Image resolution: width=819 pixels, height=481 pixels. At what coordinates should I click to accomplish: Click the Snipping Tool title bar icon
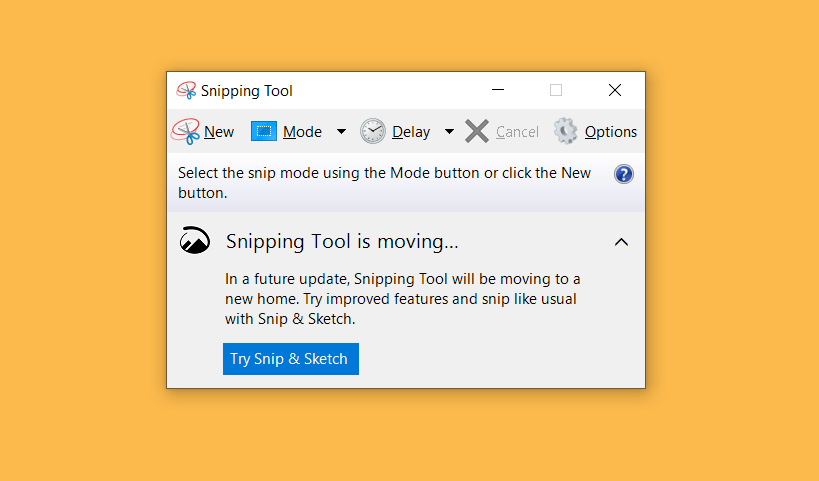(x=186, y=90)
